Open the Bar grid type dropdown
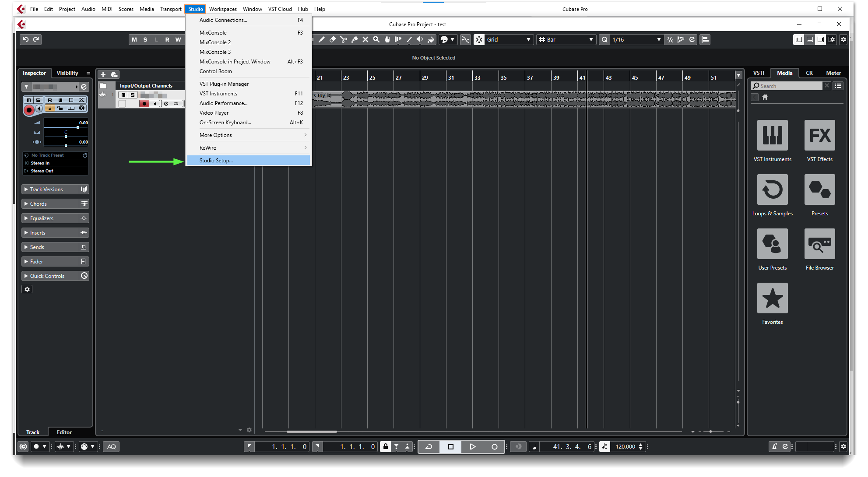 pyautogui.click(x=566, y=40)
